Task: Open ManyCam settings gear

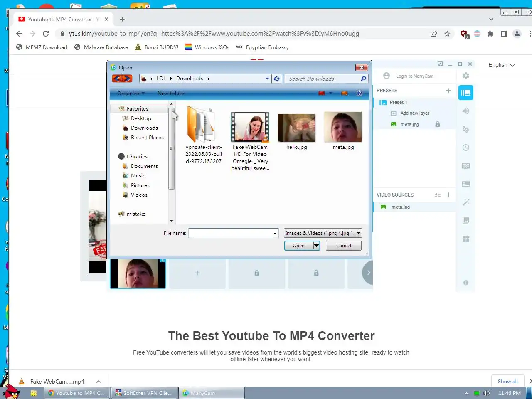Action: (x=465, y=76)
